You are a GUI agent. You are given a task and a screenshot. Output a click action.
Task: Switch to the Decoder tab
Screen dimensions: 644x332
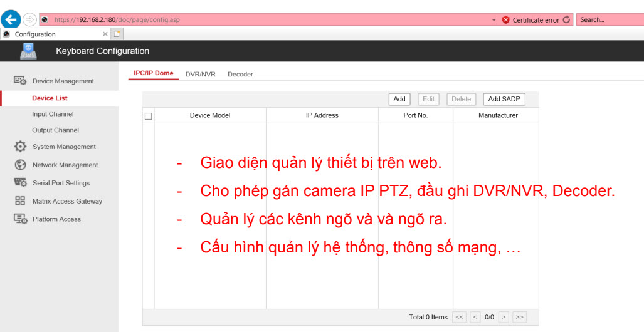[240, 74]
